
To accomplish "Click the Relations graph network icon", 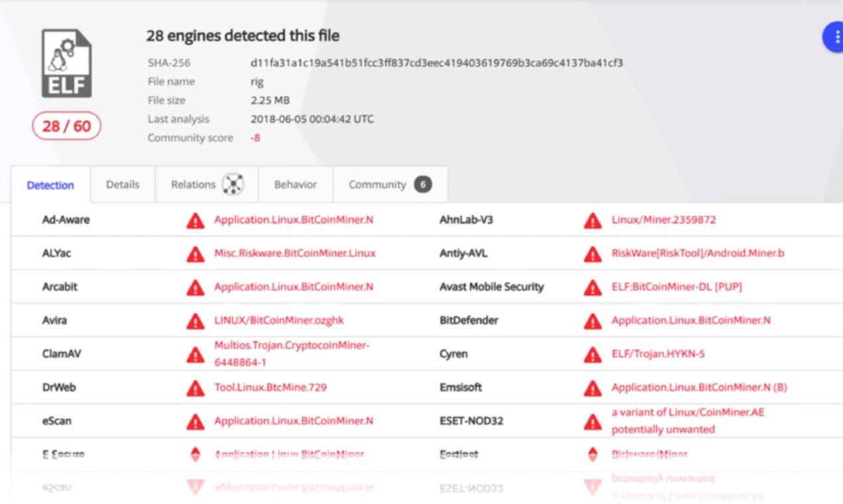I will (x=233, y=184).
